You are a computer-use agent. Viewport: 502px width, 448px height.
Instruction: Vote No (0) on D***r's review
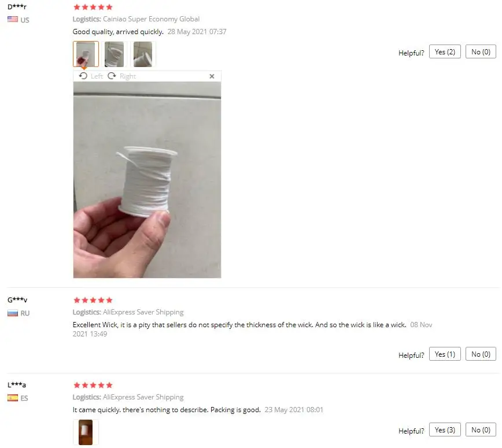[481, 52]
